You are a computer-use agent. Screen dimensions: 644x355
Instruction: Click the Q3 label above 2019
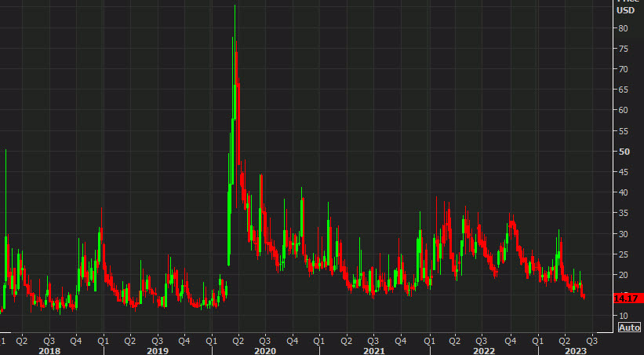[x=158, y=341]
